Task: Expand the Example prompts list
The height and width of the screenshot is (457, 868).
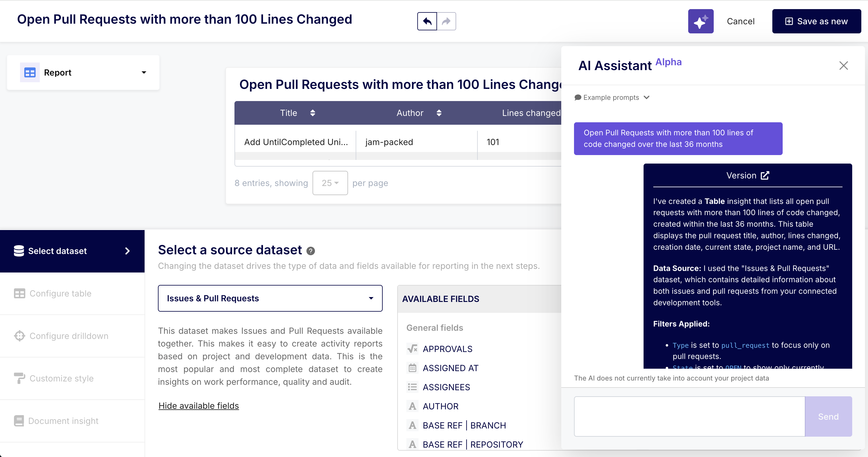Action: click(x=612, y=97)
